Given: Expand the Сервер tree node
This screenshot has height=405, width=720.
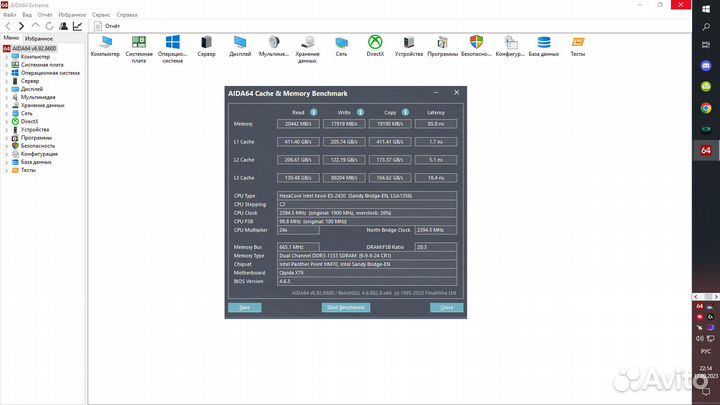Looking at the screenshot, I should click(6, 81).
